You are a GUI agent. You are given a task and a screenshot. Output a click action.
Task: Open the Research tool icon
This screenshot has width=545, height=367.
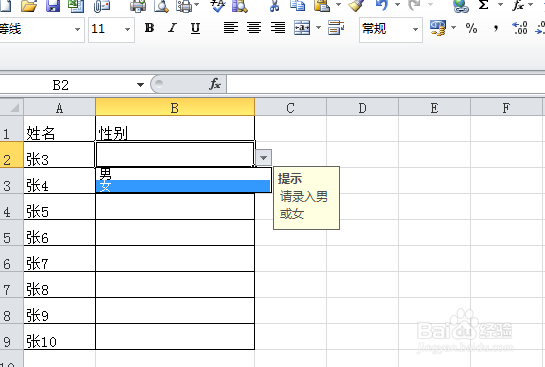pyautogui.click(x=240, y=6)
